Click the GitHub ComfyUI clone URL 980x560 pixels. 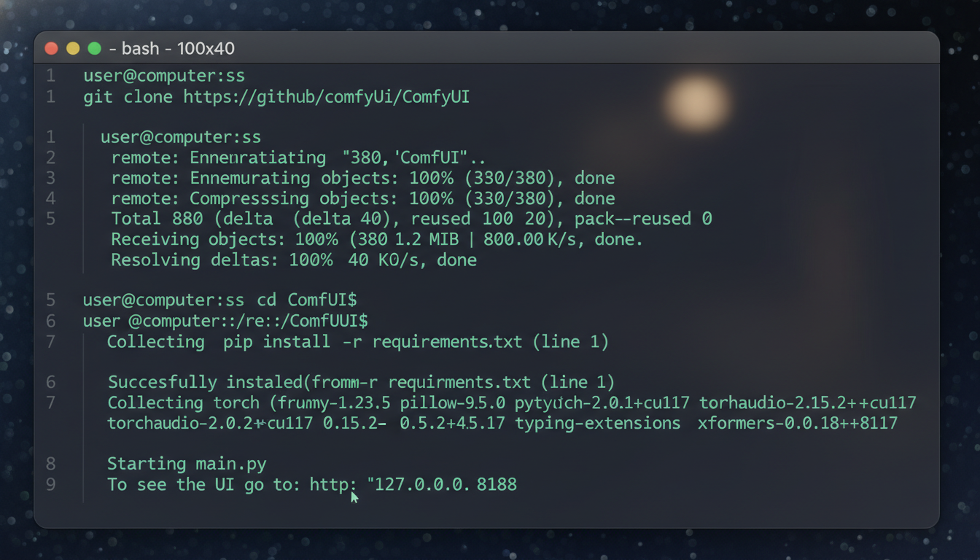point(327,96)
